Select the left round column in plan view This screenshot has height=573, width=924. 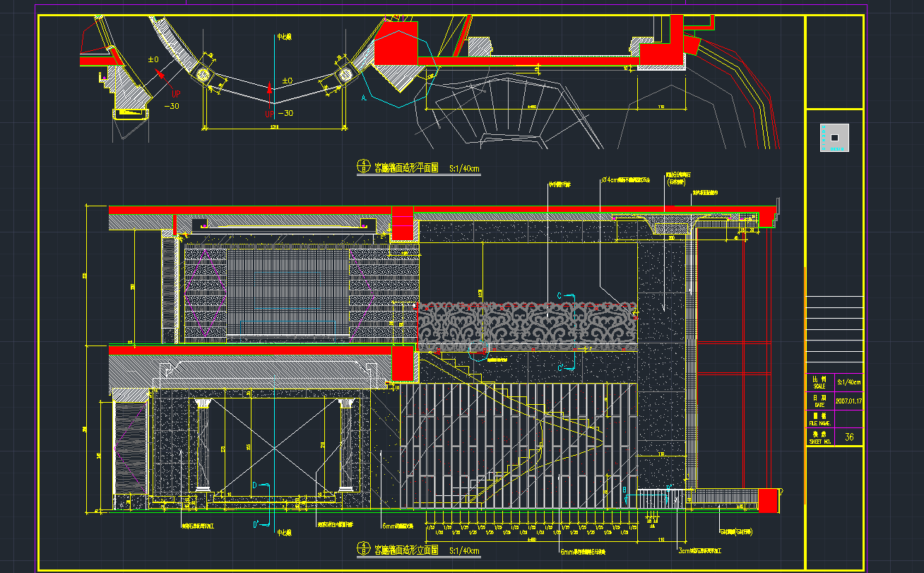coord(203,74)
